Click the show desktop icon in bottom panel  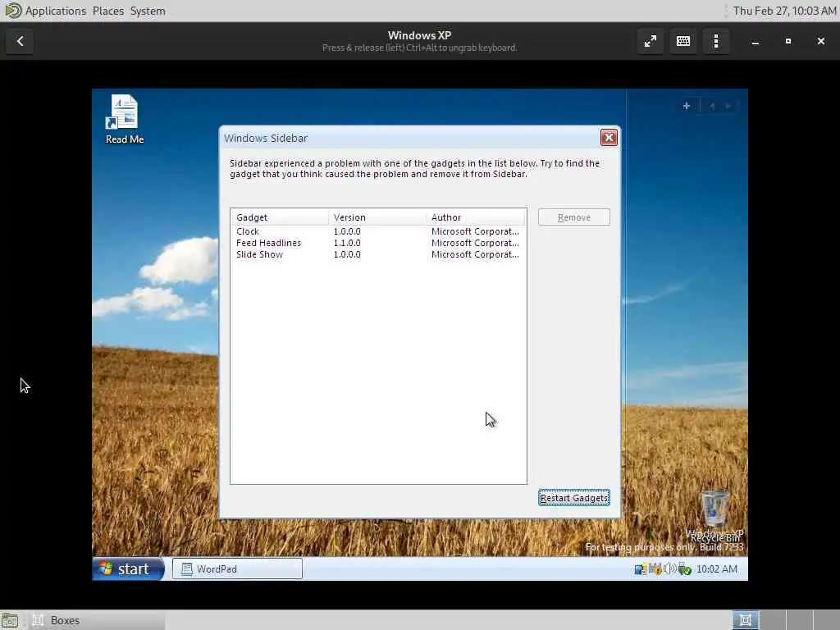9,620
